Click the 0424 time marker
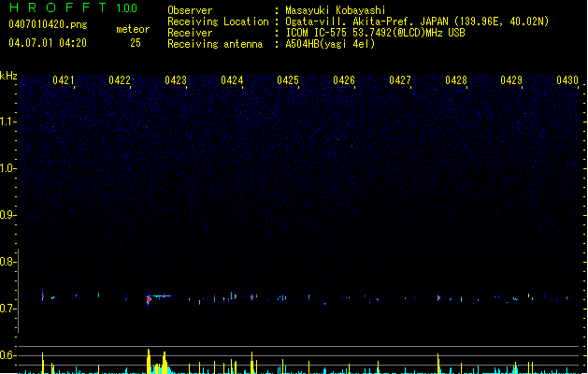588x374 pixels. [232, 80]
